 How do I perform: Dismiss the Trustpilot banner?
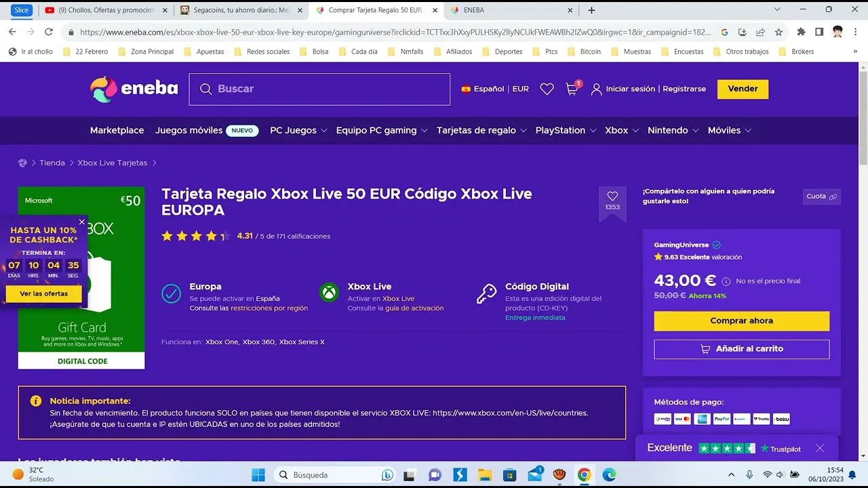(x=820, y=448)
